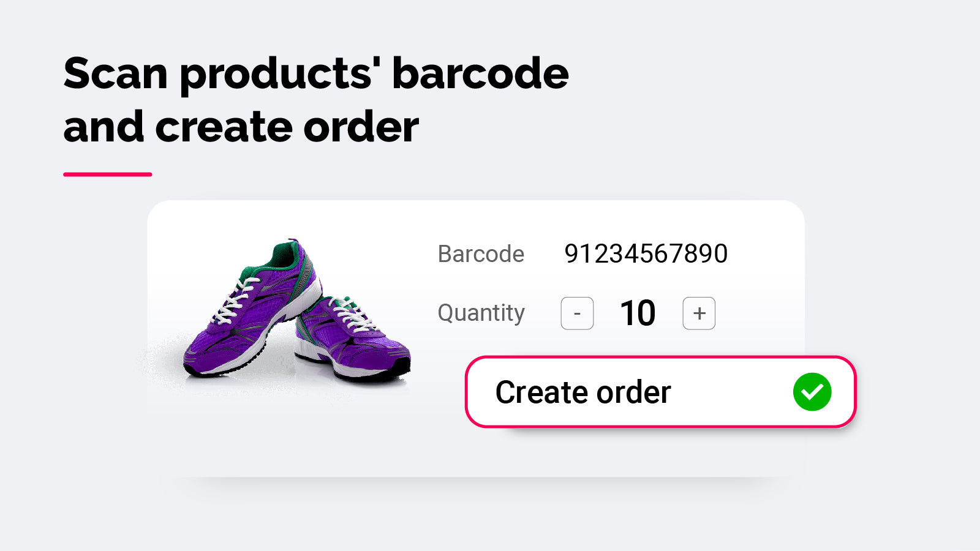The width and height of the screenshot is (980, 551).
Task: Click the pink underline divider
Action: tap(107, 173)
